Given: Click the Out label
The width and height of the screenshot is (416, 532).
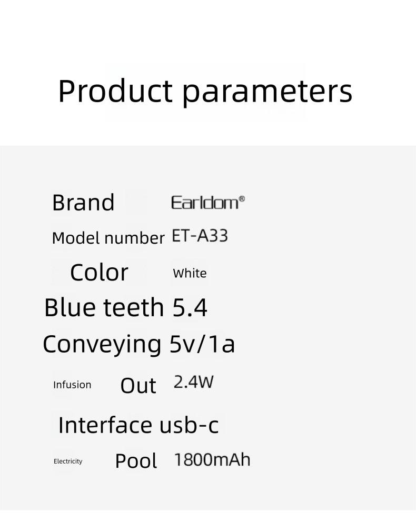Looking at the screenshot, I should coord(138,386).
